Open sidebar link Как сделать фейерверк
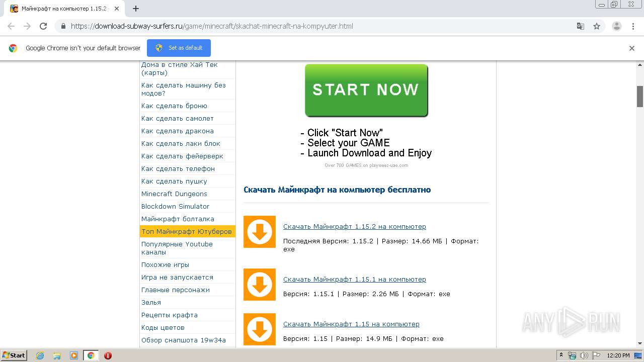Screen dimensions: 644x362 [x=182, y=156]
